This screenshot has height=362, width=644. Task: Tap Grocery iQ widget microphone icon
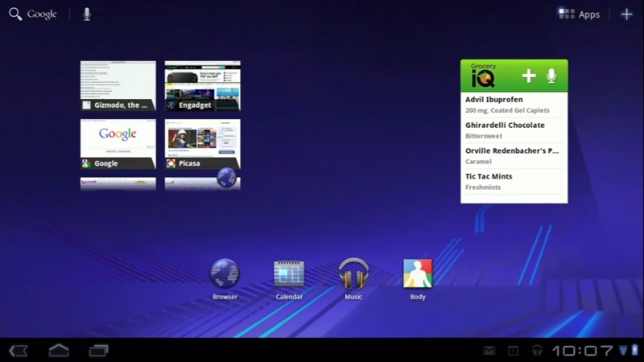click(x=551, y=76)
